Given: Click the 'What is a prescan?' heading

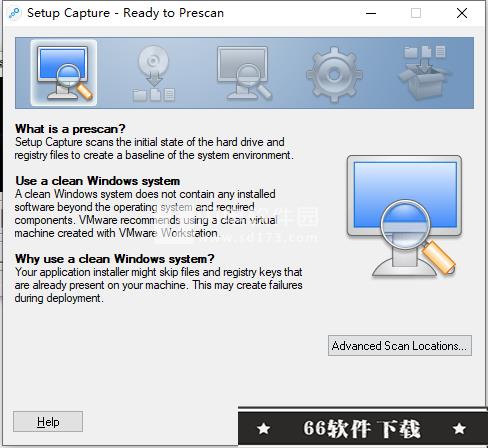Looking at the screenshot, I should (x=70, y=129).
